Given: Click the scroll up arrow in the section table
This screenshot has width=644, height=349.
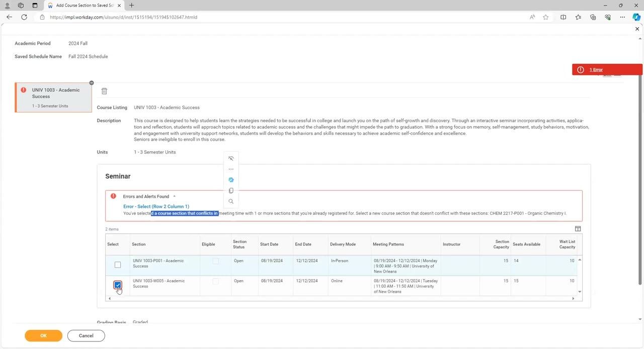Looking at the screenshot, I should click(x=580, y=260).
